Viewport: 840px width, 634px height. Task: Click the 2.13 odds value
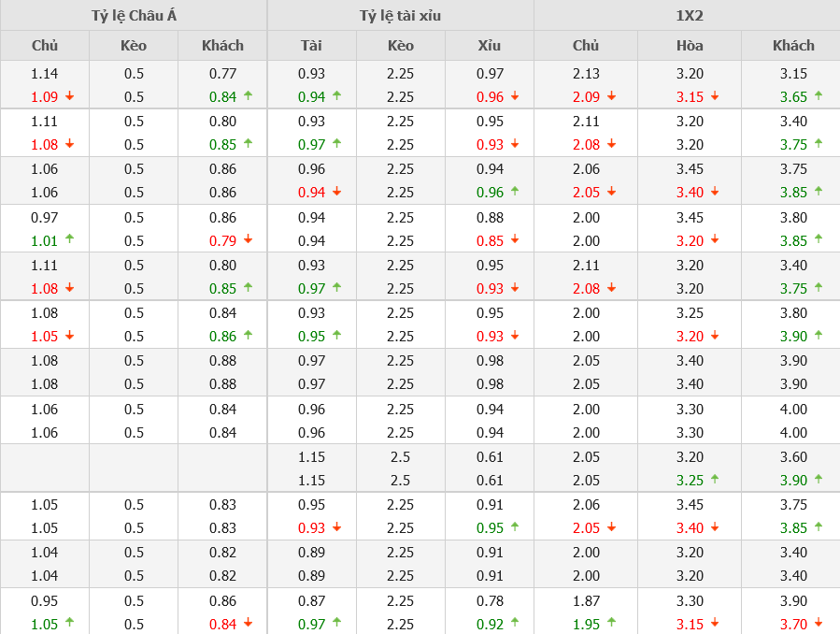click(586, 74)
